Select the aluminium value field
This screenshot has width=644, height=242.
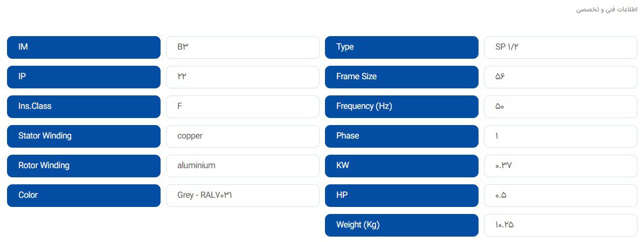(243, 166)
